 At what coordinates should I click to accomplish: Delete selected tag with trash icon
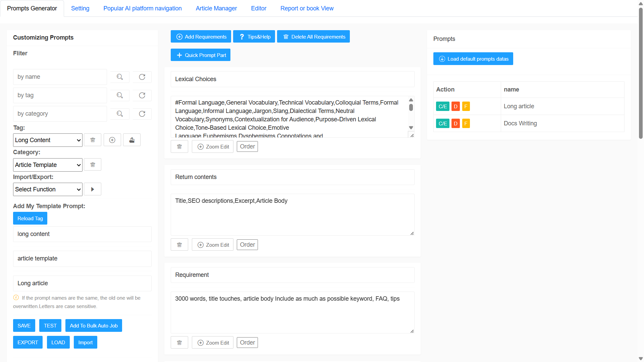tap(93, 140)
